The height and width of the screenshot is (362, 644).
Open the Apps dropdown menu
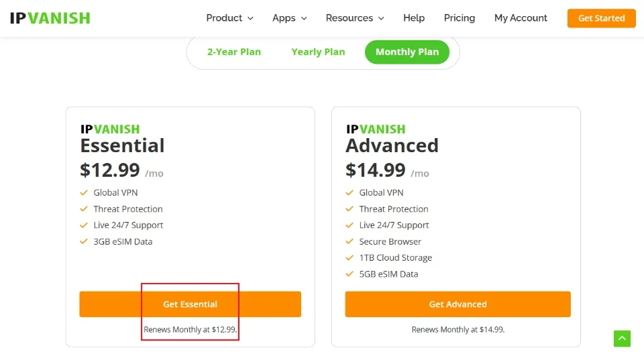click(289, 18)
